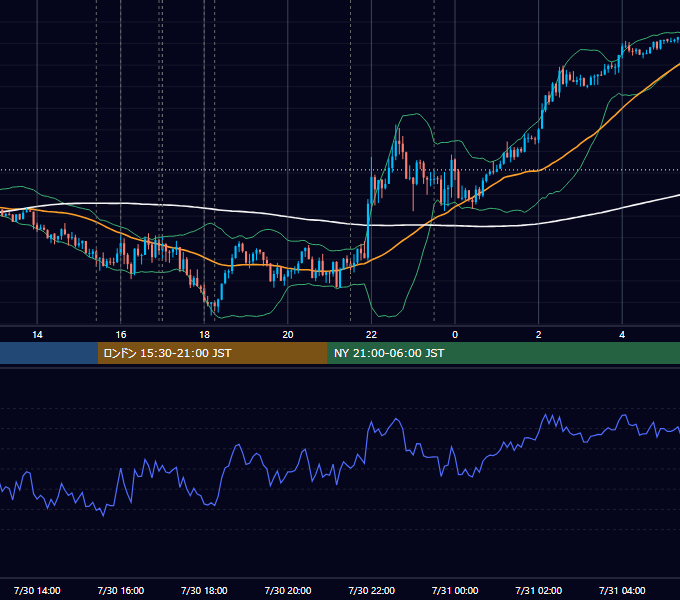This screenshot has width=680, height=600.
Task: Click the 7/30 22:00 date label
Action: (372, 590)
